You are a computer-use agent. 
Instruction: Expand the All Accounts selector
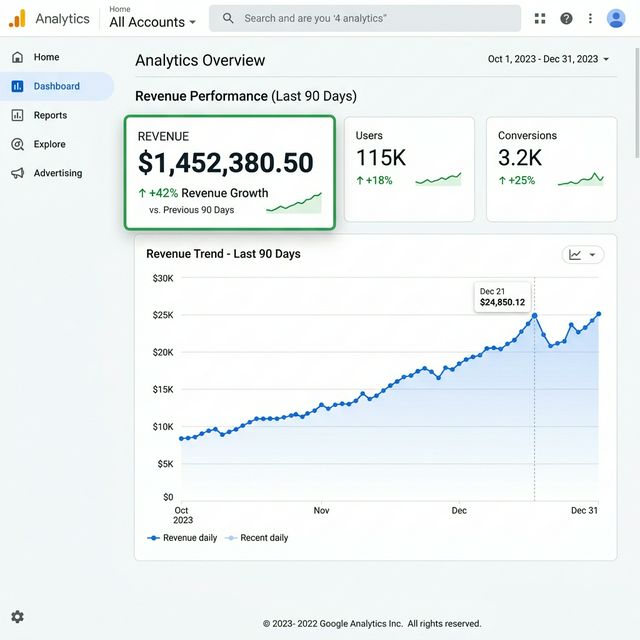(x=153, y=22)
